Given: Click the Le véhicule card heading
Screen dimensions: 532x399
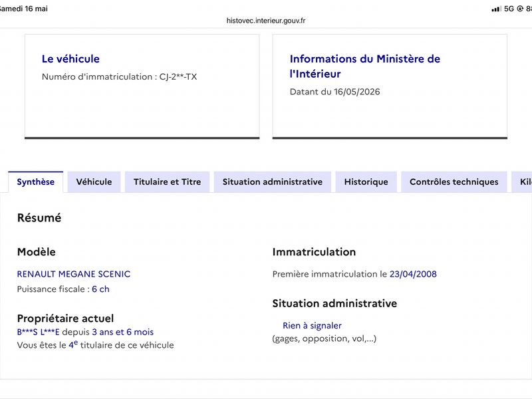Looking at the screenshot, I should pyautogui.click(x=70, y=59).
